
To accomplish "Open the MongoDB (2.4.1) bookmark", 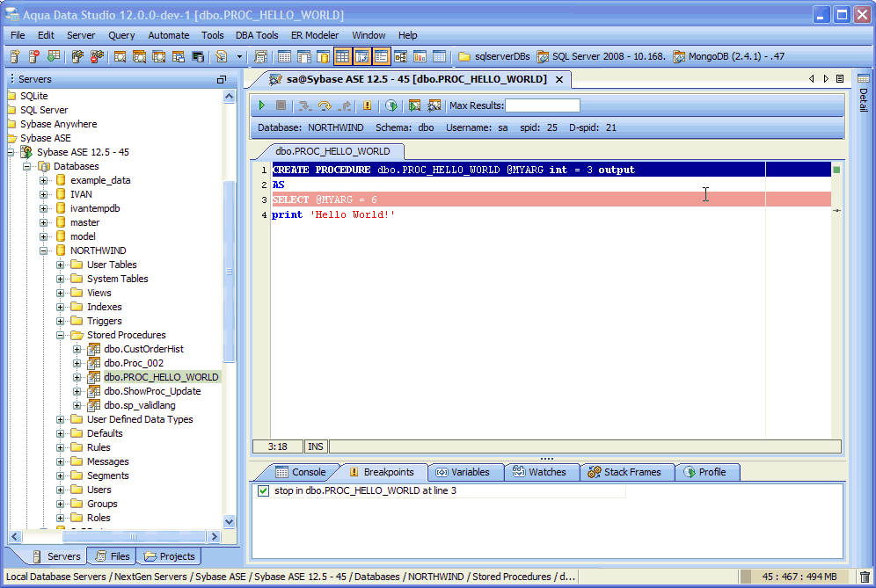I will click(729, 56).
